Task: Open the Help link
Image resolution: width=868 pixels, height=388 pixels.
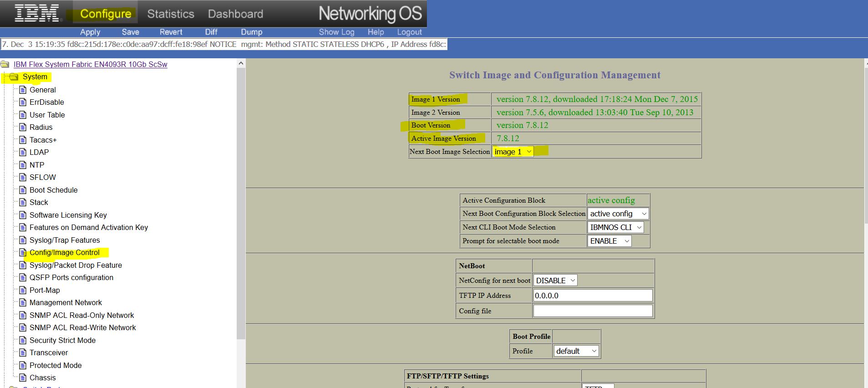Action: tap(376, 32)
